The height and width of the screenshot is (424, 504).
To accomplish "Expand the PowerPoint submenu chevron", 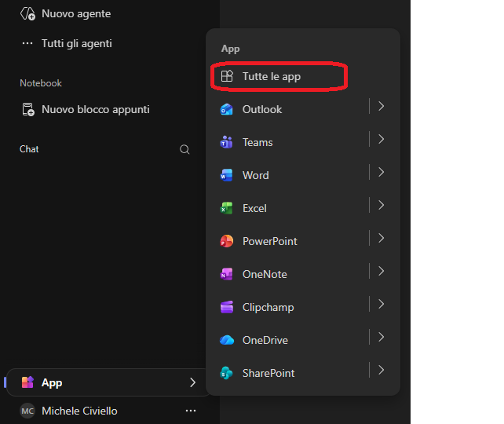I will 382,238.
